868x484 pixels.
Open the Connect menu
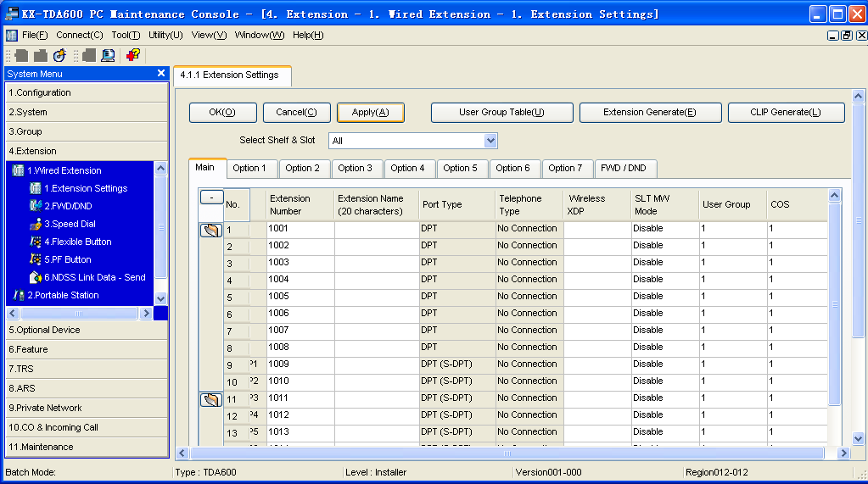[x=79, y=35]
